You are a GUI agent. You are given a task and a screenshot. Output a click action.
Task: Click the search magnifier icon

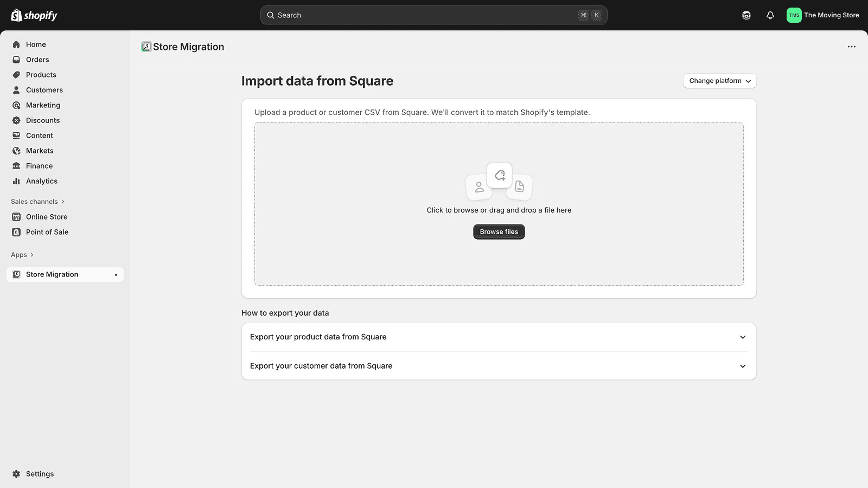pyautogui.click(x=270, y=15)
